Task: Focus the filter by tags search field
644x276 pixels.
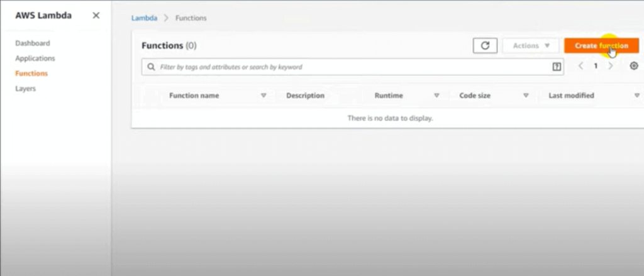Action: (x=352, y=67)
